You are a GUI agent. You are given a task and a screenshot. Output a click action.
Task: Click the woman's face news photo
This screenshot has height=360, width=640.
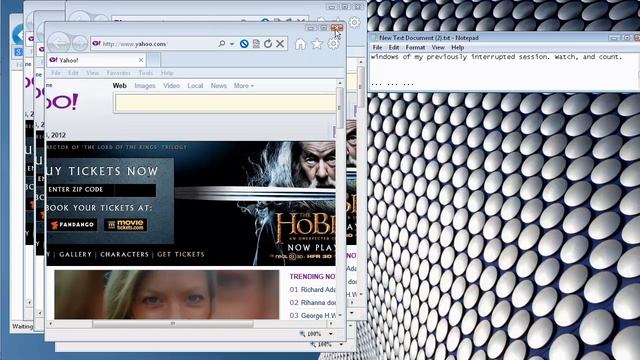(167, 294)
